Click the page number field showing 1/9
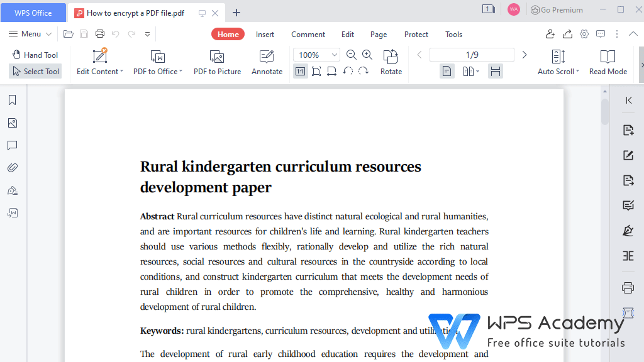This screenshot has width=644, height=362. [472, 55]
